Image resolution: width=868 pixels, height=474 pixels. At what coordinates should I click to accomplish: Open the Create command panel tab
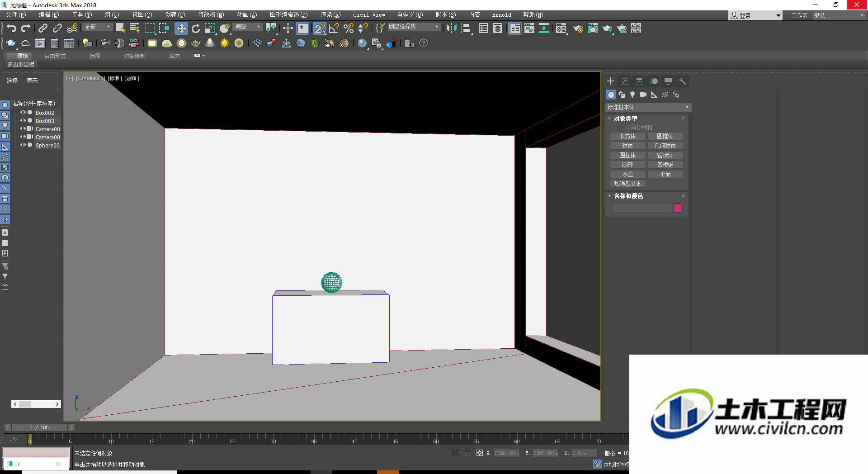pos(610,81)
